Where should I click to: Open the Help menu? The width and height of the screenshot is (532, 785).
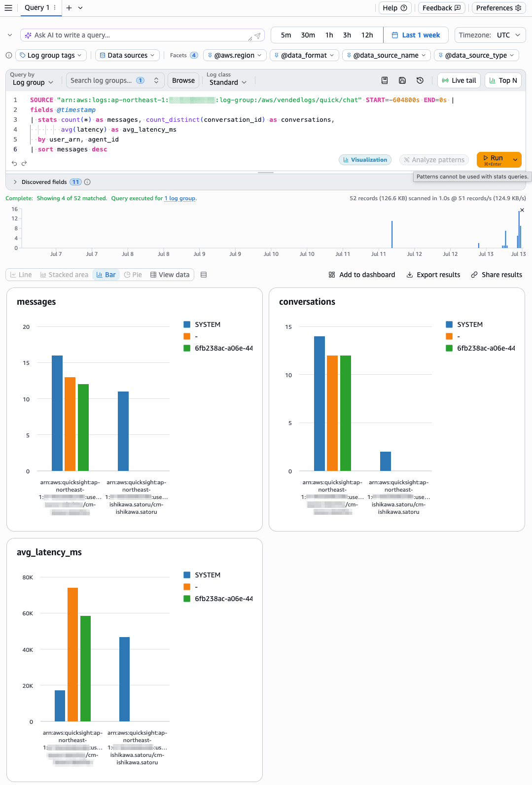coord(394,8)
